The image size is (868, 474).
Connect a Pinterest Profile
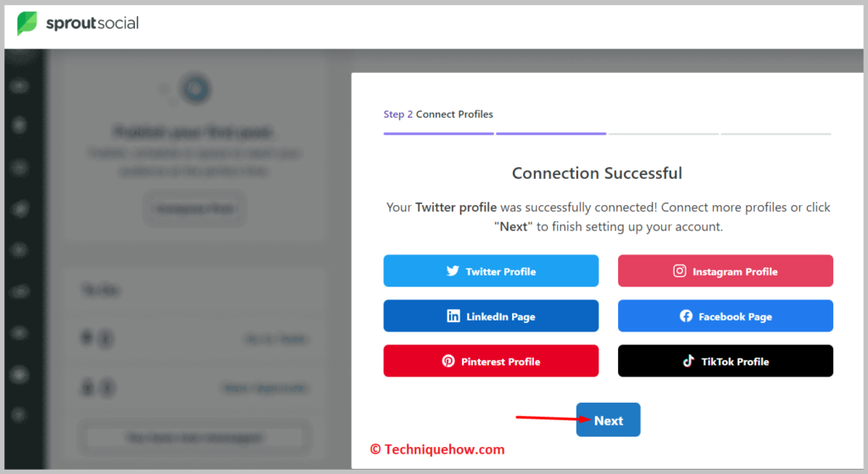pos(491,361)
